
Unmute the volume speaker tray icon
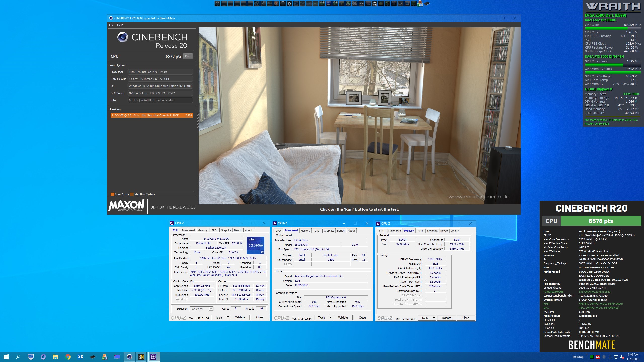[x=622, y=357]
